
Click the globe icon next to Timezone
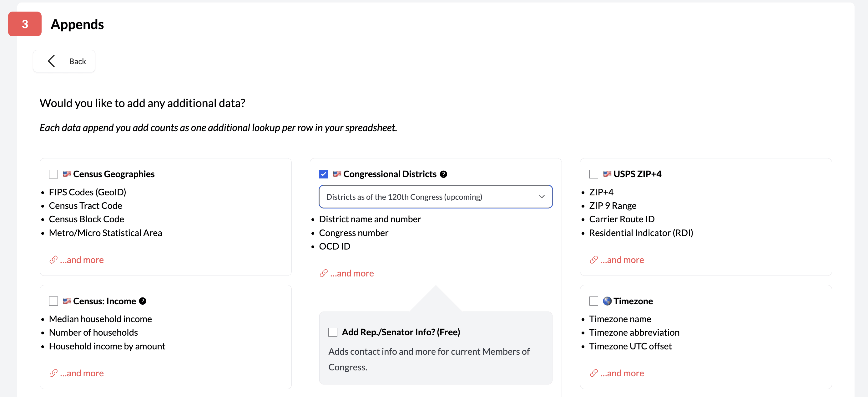click(607, 301)
